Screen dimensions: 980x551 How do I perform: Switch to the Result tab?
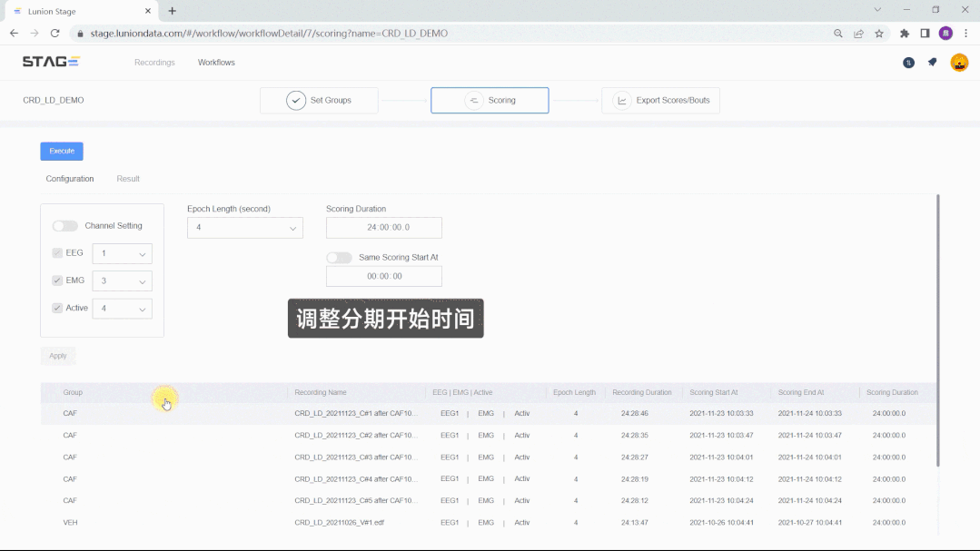pos(127,179)
